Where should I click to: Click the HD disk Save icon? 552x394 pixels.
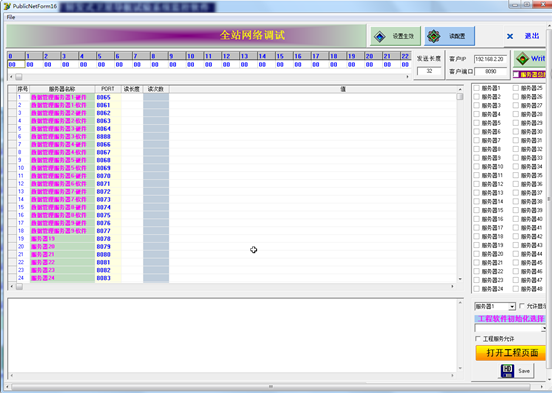pos(507,371)
